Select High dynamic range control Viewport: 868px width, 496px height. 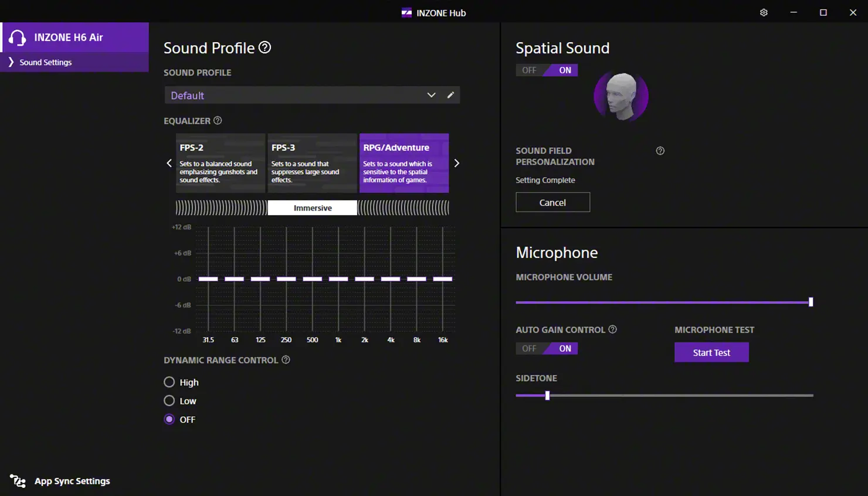(169, 382)
